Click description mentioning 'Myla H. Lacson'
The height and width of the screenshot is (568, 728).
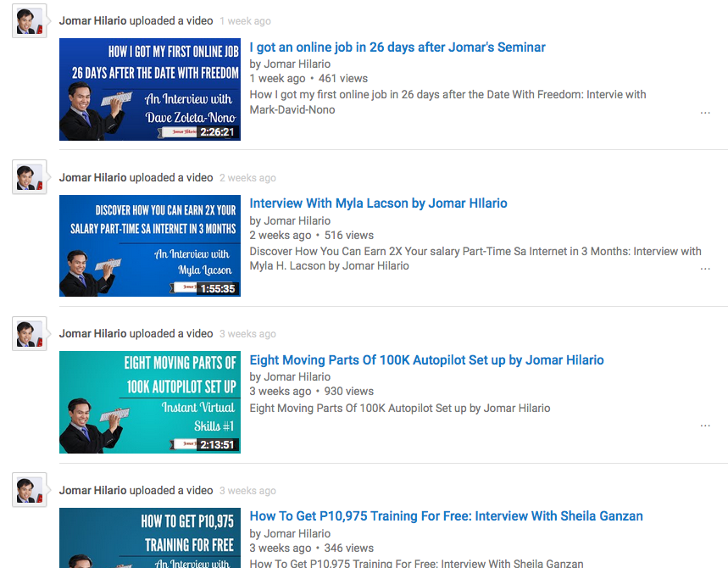pos(475,259)
